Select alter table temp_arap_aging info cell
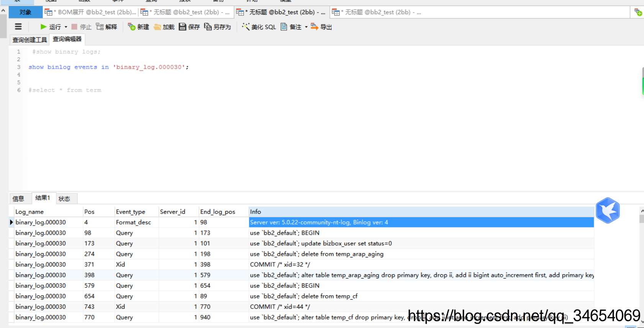This screenshot has width=644, height=328. (421, 275)
